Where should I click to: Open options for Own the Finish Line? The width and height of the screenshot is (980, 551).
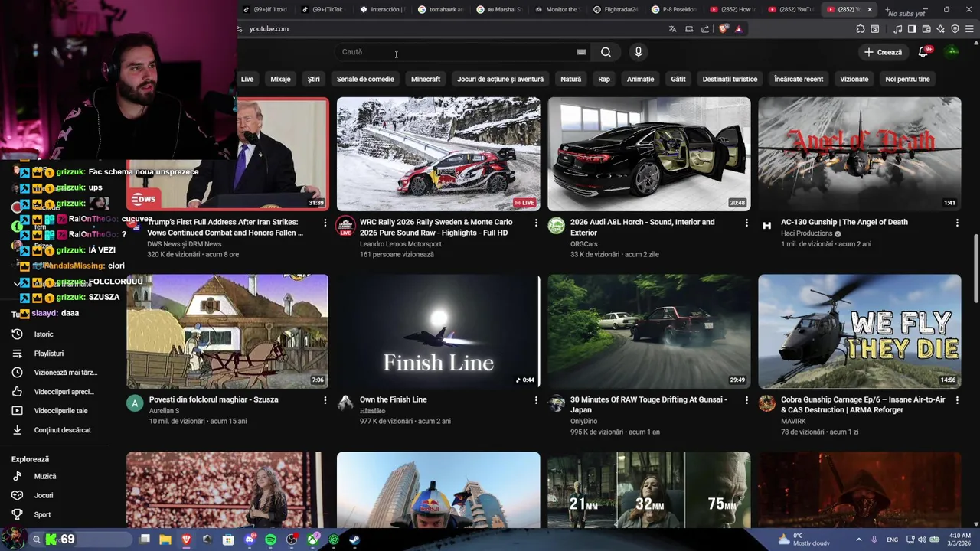point(536,400)
